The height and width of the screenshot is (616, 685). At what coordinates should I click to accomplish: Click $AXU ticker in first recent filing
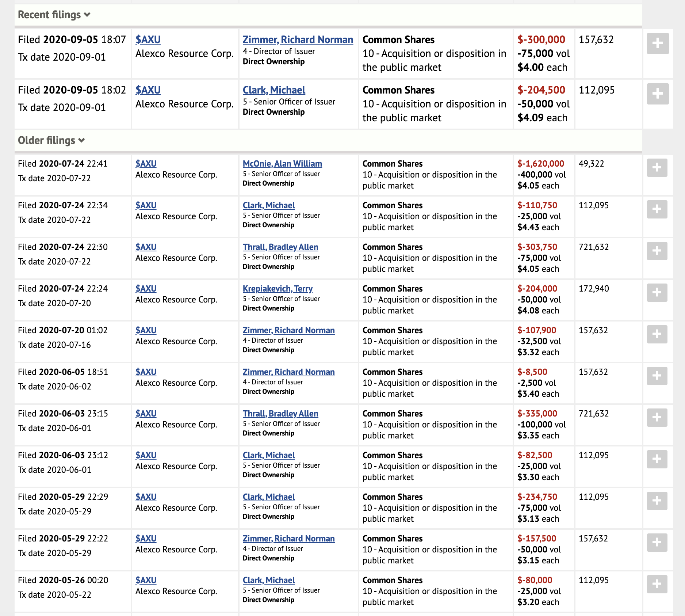coord(148,39)
